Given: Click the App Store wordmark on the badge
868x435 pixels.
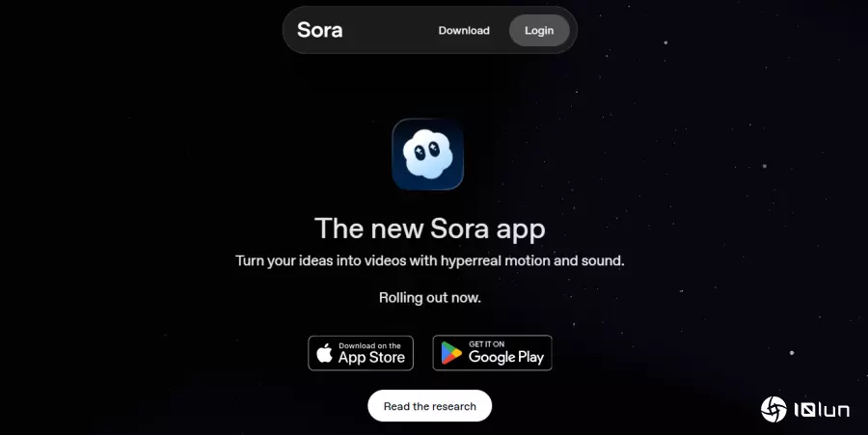Looking at the screenshot, I should pos(371,358).
